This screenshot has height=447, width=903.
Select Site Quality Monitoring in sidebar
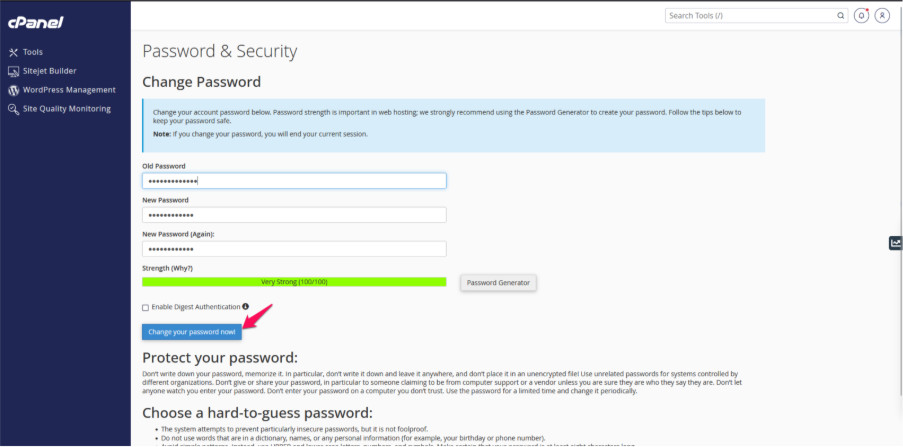(x=67, y=109)
